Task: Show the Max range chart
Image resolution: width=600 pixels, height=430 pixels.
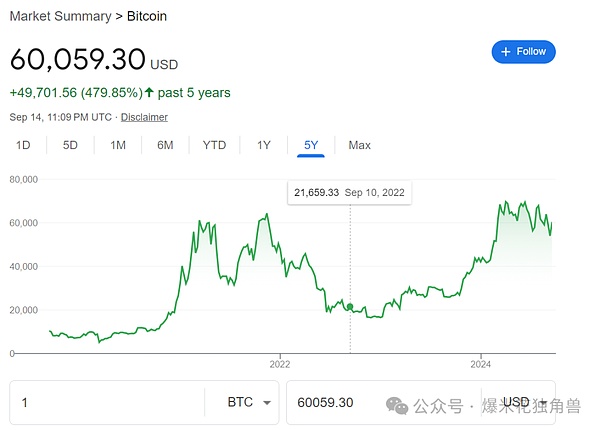Action: (359, 145)
